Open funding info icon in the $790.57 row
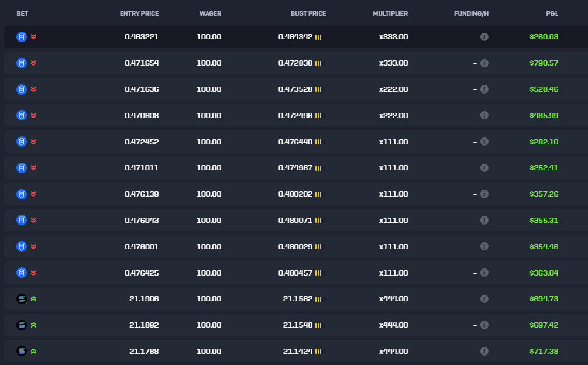This screenshot has height=365, width=588. 484,63
